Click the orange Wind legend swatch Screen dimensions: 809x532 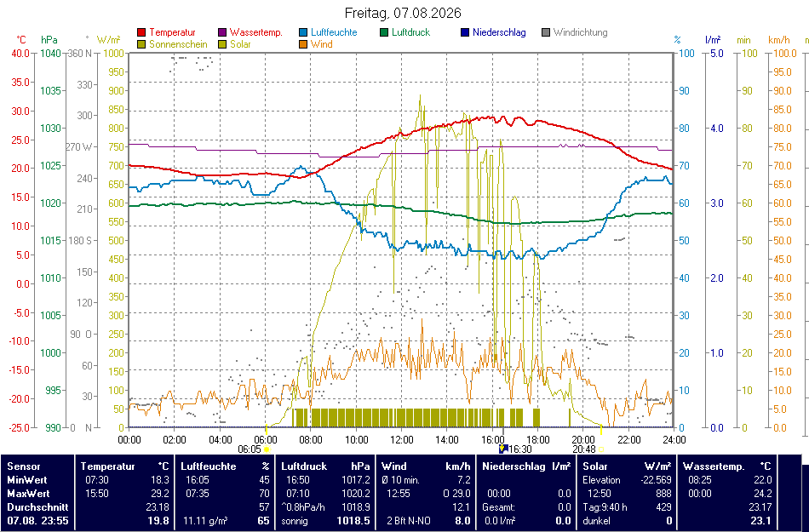pyautogui.click(x=303, y=44)
